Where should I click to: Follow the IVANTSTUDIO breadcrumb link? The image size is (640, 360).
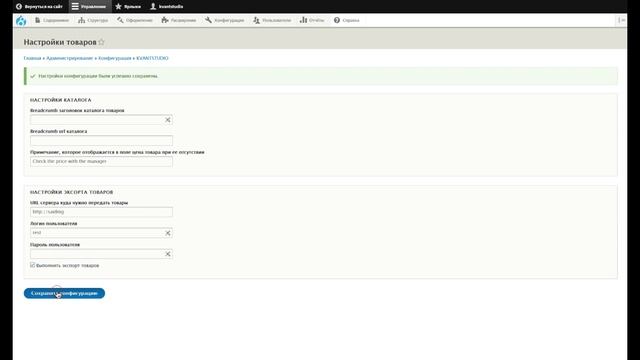[x=152, y=58]
